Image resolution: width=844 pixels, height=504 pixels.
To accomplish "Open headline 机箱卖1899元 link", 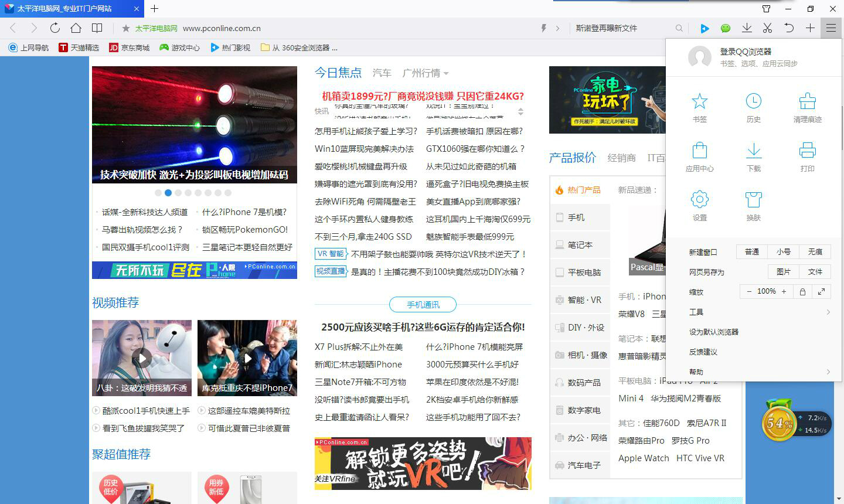I will pyautogui.click(x=423, y=96).
